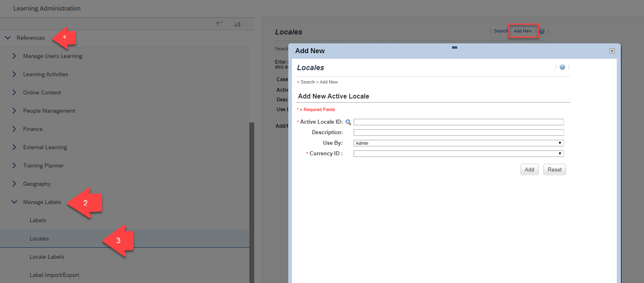Image resolution: width=644 pixels, height=283 pixels.
Task: Open help icon in Add New dialog
Action: click(562, 67)
